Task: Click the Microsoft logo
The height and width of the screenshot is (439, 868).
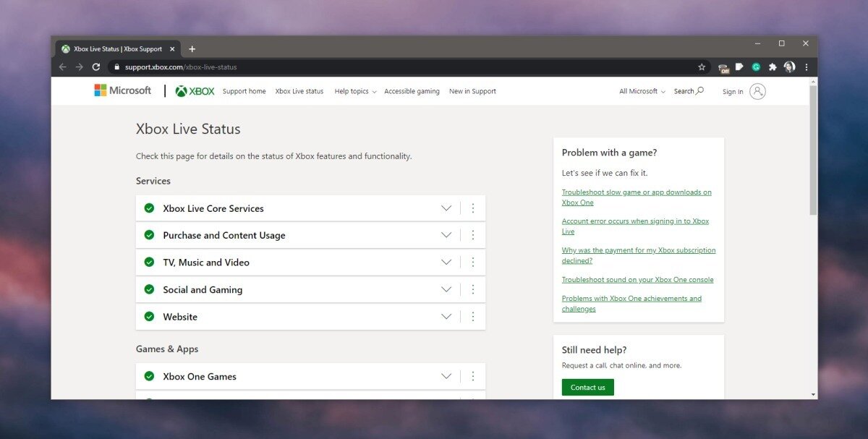Action: click(122, 90)
